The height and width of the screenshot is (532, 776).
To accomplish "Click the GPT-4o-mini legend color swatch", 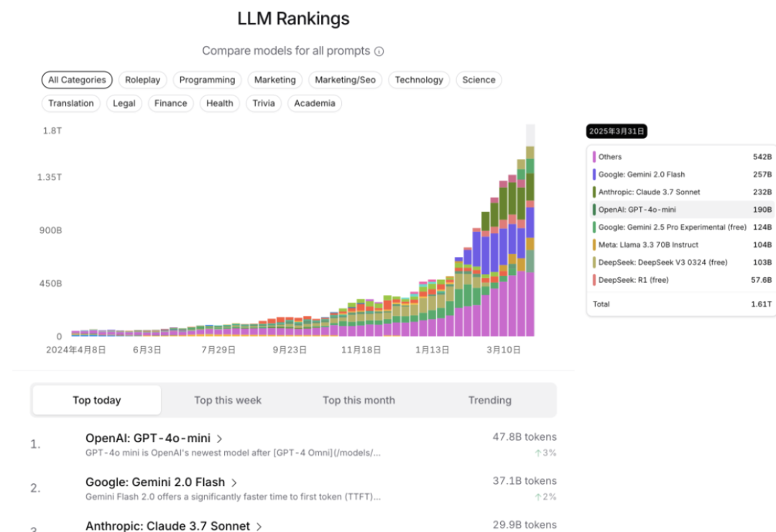I will click(594, 210).
